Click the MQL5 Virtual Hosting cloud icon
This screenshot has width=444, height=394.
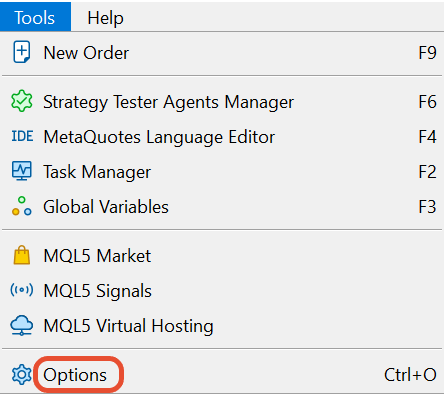22,325
